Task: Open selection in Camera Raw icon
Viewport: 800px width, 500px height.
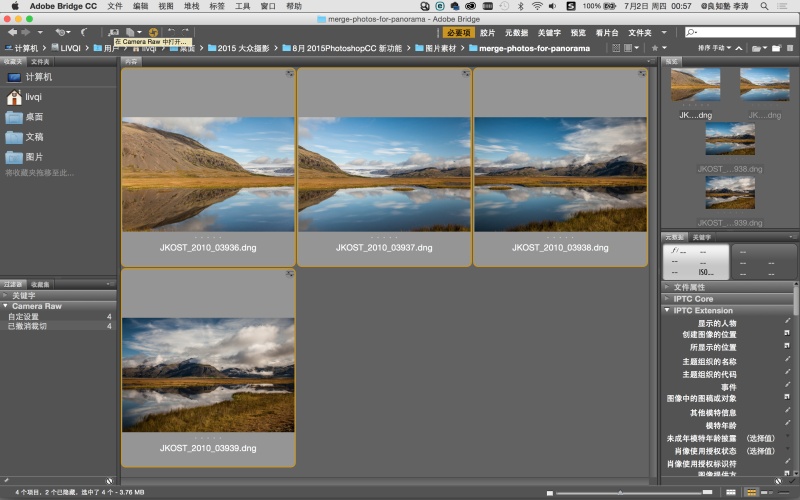Action: point(153,32)
